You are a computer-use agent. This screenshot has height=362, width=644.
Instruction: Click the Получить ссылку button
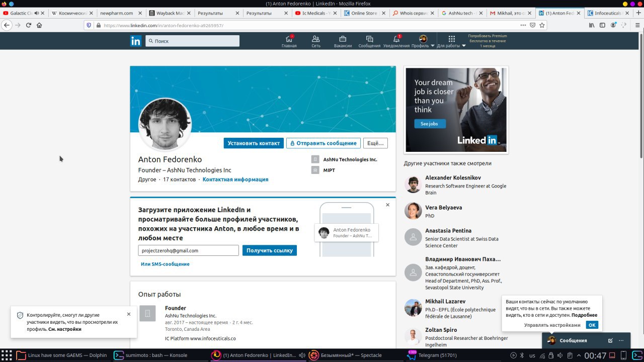pyautogui.click(x=270, y=250)
